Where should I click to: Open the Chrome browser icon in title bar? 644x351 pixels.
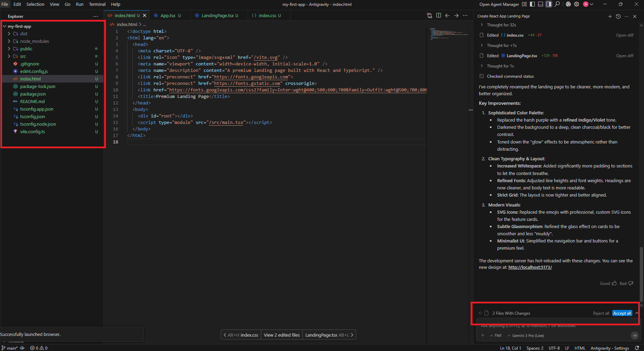pos(568,4)
